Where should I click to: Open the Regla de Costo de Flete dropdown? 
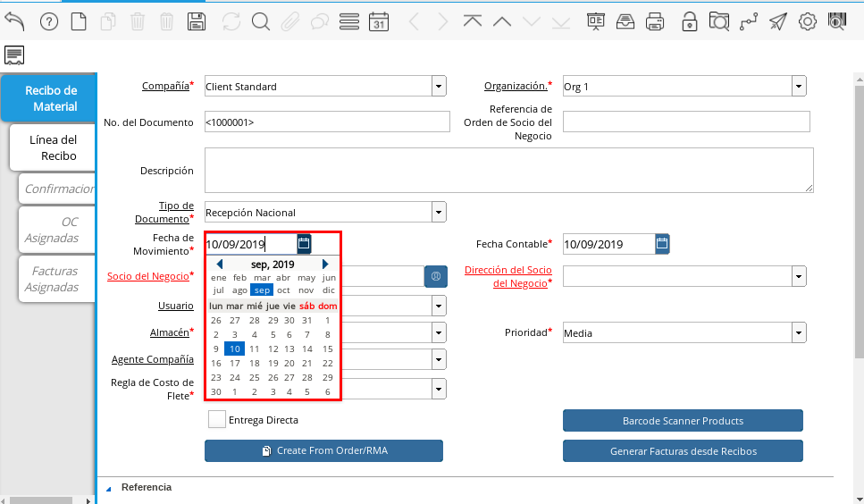pos(439,389)
